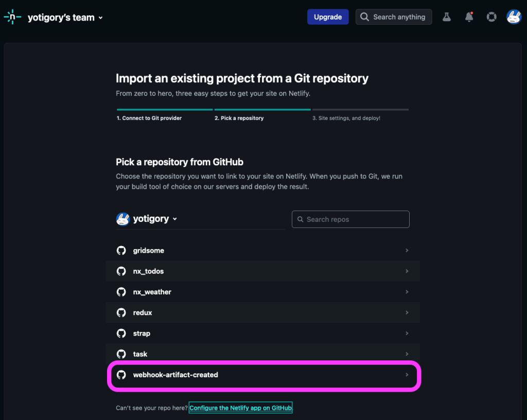The height and width of the screenshot is (420, 527).
Task: Open Netlify Labs flask icon
Action: click(446, 17)
